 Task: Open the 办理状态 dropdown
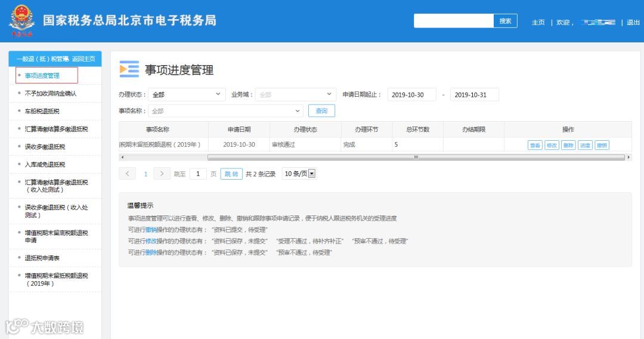pos(187,94)
